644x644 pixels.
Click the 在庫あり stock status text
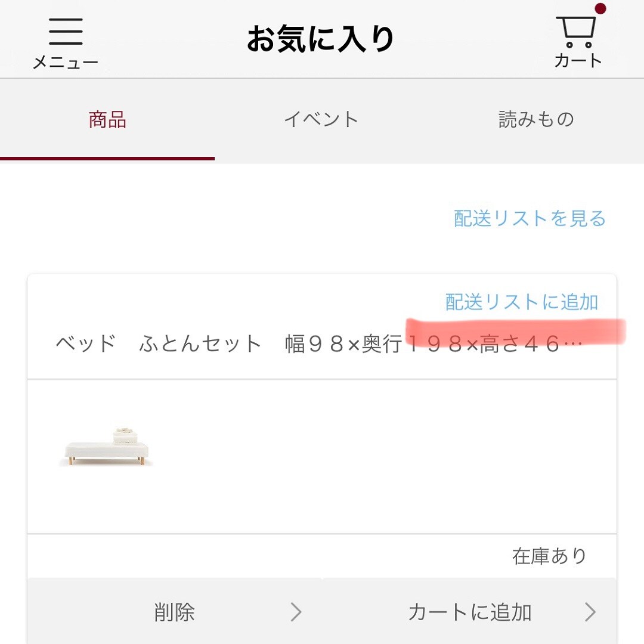pos(549,556)
